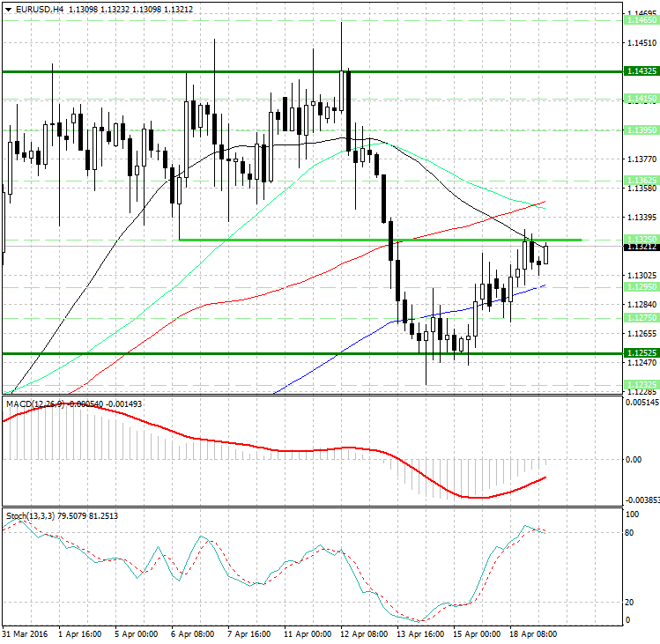Click the 1.14325 resistance price label
The height and width of the screenshot is (644, 660).
[x=641, y=71]
